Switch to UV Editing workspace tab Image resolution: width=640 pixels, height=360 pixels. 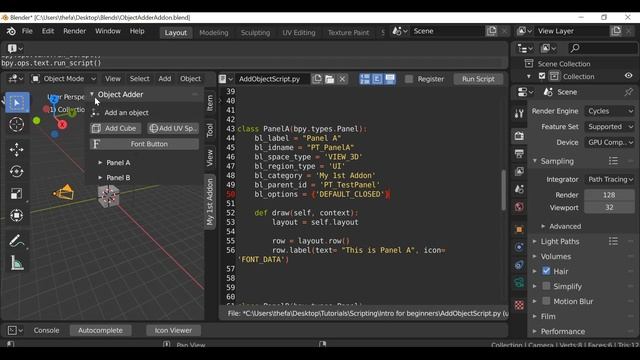[299, 33]
